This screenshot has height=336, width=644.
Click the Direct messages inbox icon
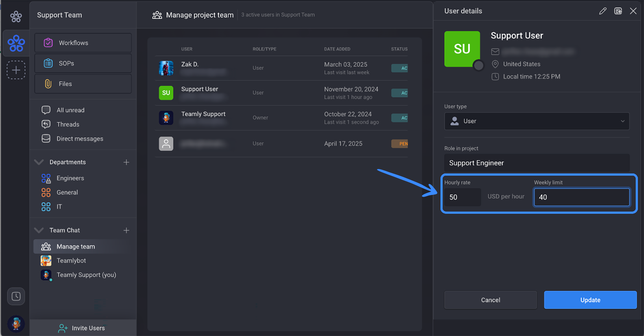click(x=46, y=138)
